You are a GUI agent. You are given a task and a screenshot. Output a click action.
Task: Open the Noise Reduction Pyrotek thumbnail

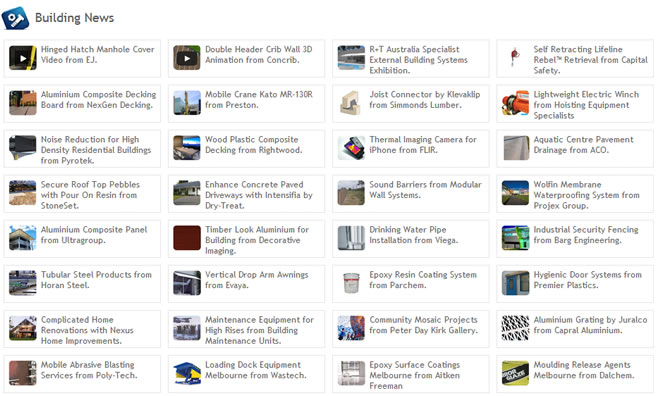23,148
